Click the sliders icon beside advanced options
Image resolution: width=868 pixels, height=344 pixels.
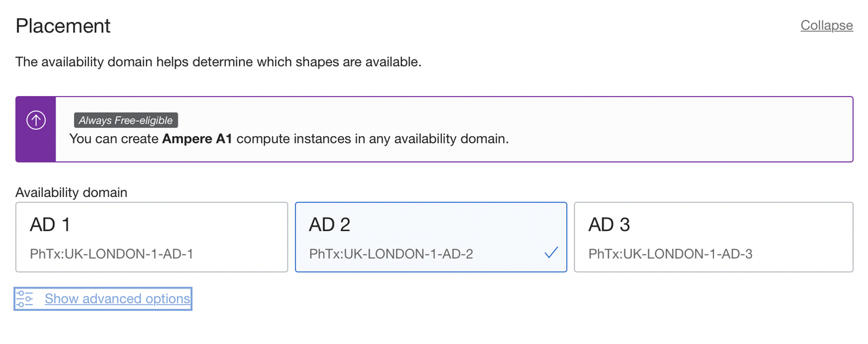(25, 299)
